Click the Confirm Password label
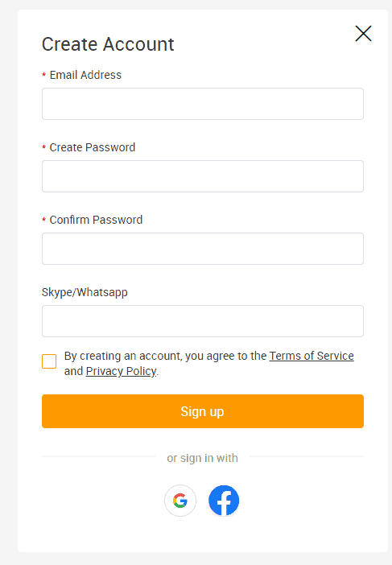 [x=96, y=220]
